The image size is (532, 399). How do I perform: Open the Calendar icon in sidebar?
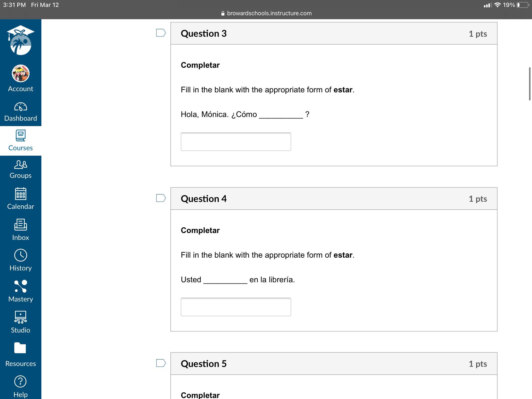(x=20, y=194)
